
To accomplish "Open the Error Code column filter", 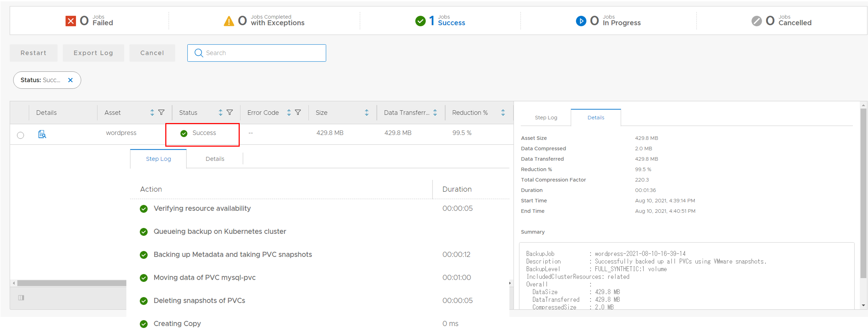I will coord(298,112).
